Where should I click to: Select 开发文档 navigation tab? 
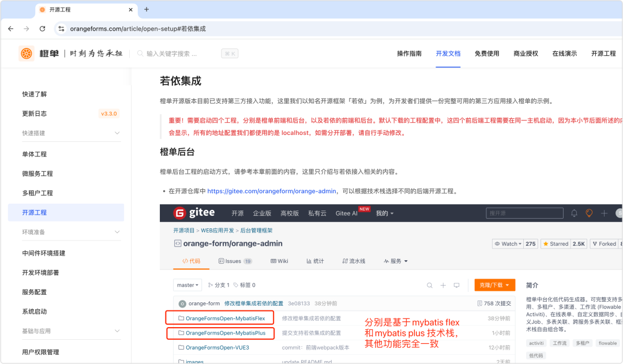click(448, 53)
